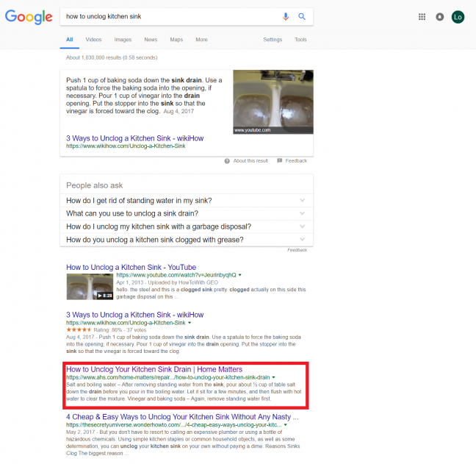
Task: Click the youtube.com watch URL text
Action: (x=176, y=275)
